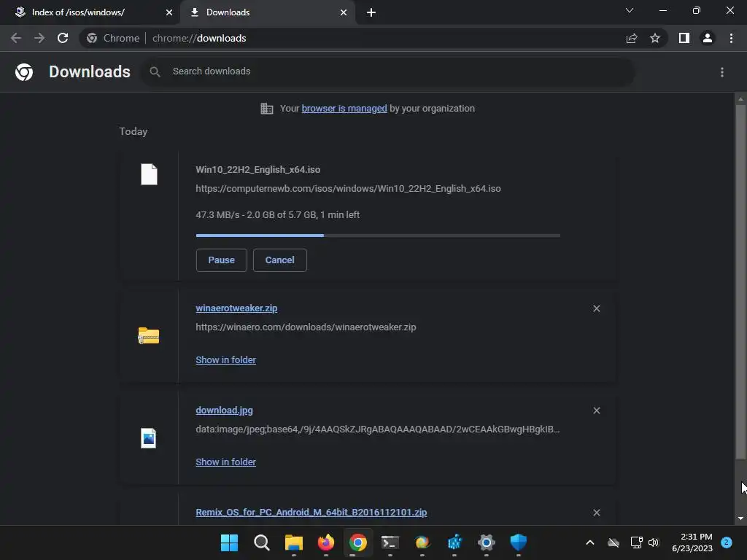
Task: Show download.jpg in folder
Action: coord(226,462)
